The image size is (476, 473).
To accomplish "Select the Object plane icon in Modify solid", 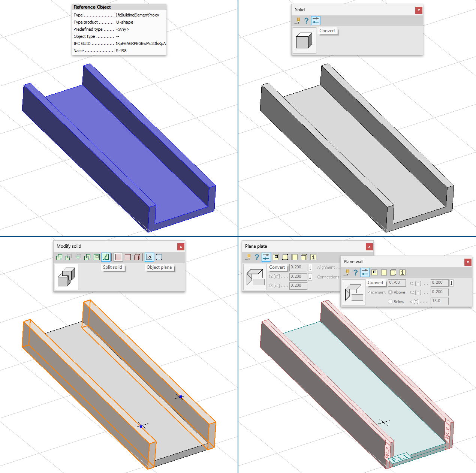I will click(x=149, y=257).
